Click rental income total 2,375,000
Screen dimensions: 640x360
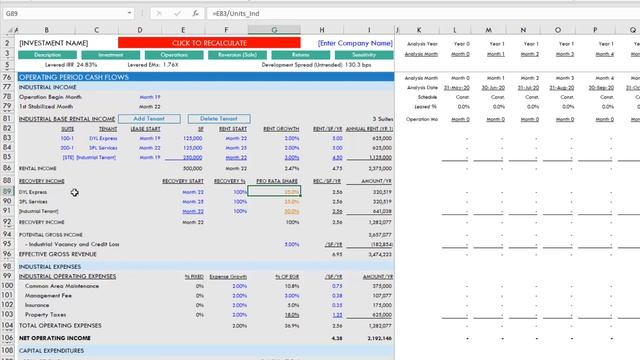coord(380,168)
